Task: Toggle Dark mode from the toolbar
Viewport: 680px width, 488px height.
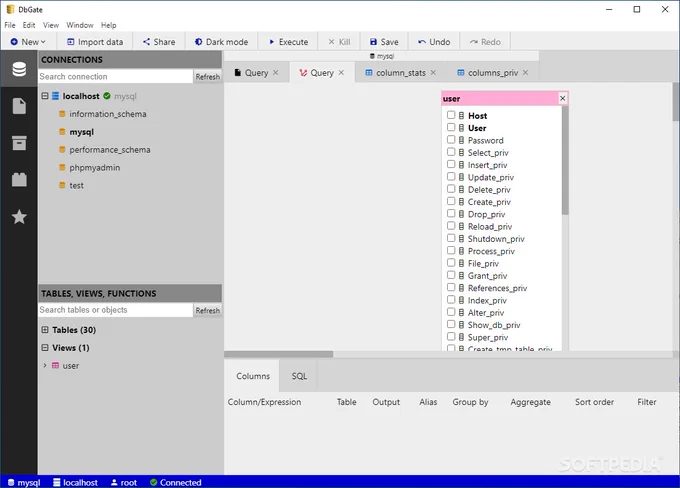Action: click(x=222, y=42)
